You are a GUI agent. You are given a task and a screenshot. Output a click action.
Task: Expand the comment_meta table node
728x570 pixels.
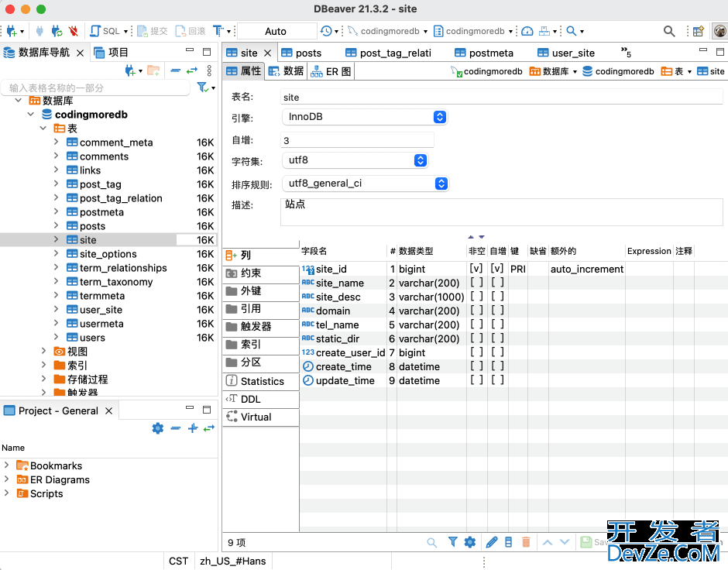(56, 142)
